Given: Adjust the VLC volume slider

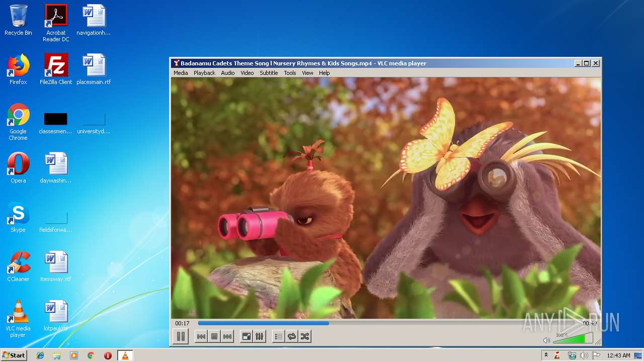Looking at the screenshot, I should pyautogui.click(x=573, y=338).
